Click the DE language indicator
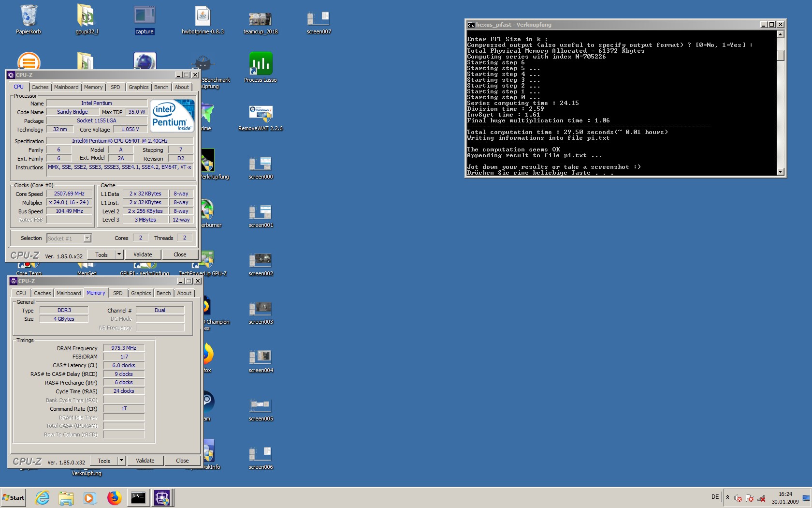The width and height of the screenshot is (812, 508). [715, 497]
